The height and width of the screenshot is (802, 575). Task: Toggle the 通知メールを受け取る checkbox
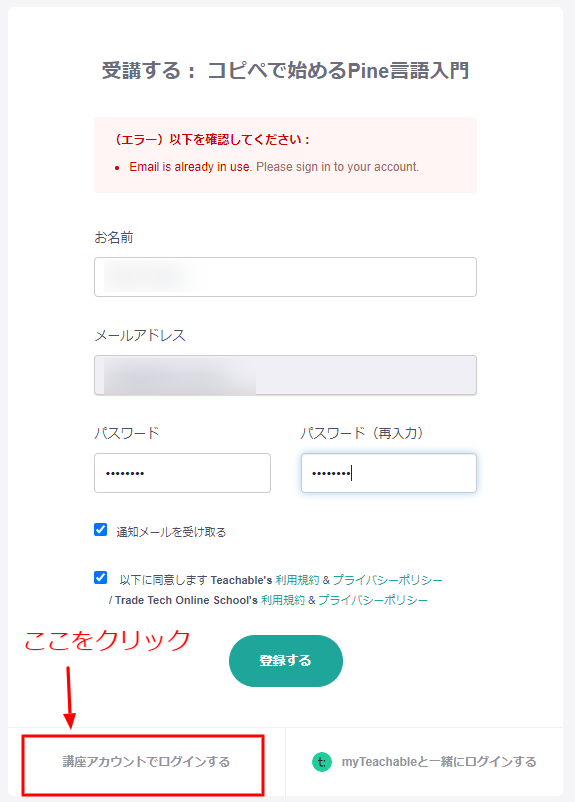click(x=101, y=530)
